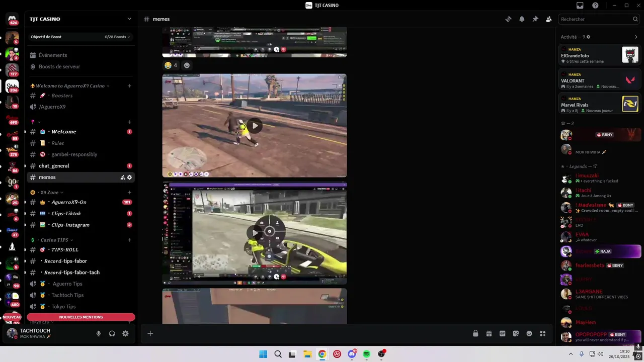The height and width of the screenshot is (362, 644).
Task: Open the emoji picker in message bar
Action: click(529, 333)
